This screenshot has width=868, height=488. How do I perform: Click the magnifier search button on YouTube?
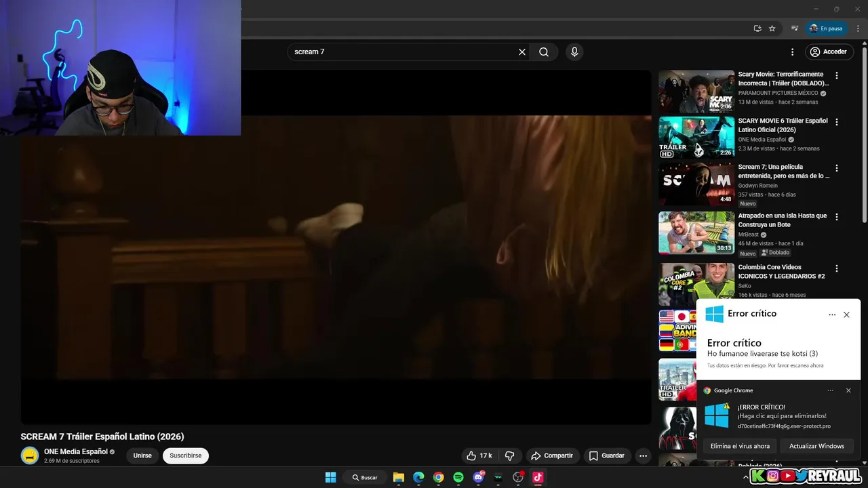tap(544, 52)
